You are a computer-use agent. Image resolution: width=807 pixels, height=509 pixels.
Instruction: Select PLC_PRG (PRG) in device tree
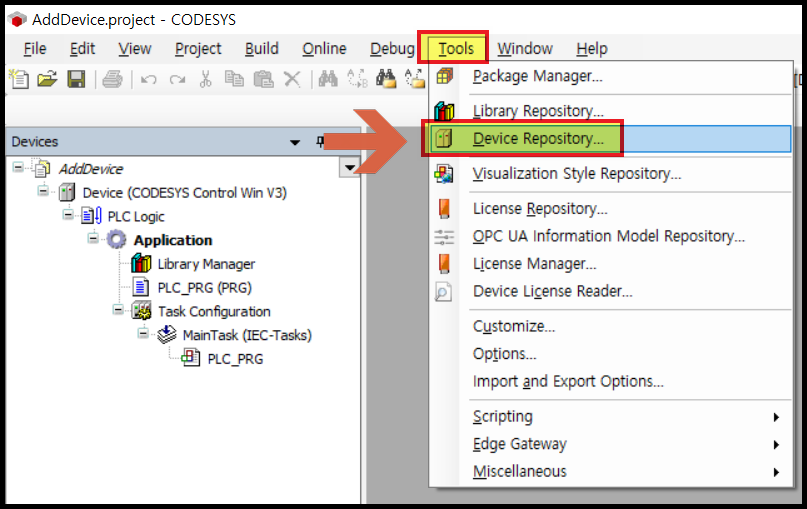click(204, 288)
